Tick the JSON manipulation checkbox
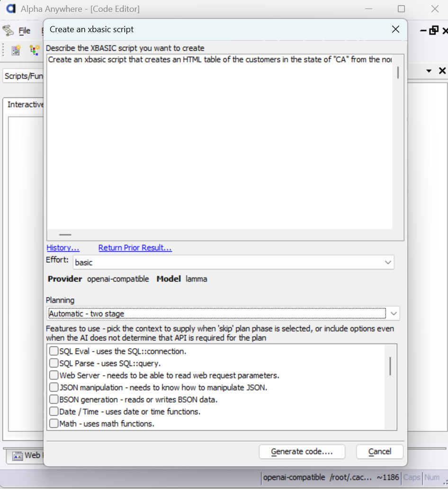This screenshot has height=489, width=448. tap(54, 387)
